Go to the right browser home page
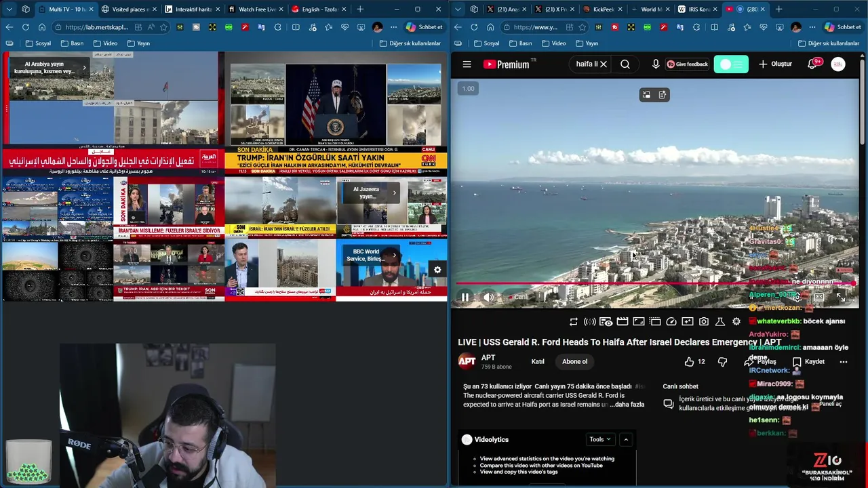868x488 pixels. point(490,27)
